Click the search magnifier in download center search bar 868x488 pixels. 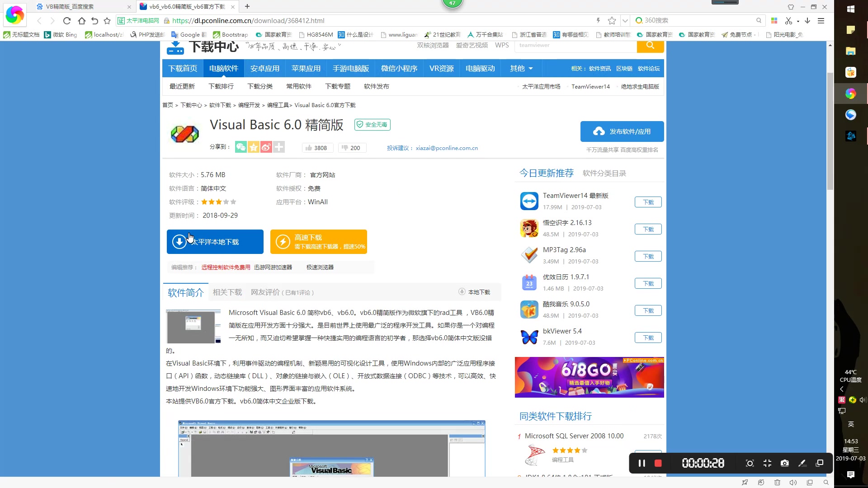[650, 46]
